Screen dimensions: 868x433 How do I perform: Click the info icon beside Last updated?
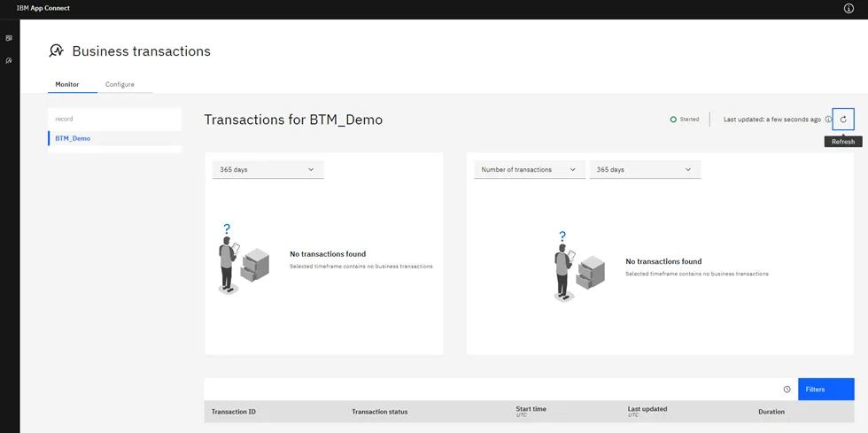828,119
